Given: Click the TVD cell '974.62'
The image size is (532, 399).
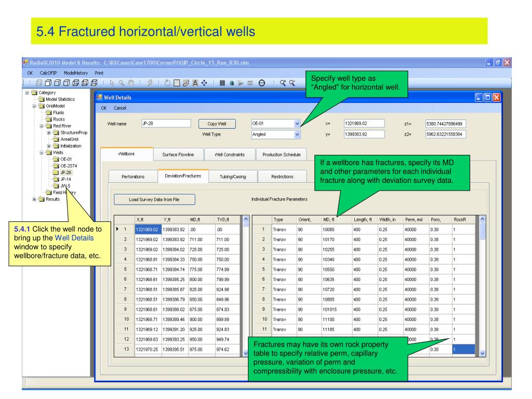Looking at the screenshot, I should coord(228,350).
